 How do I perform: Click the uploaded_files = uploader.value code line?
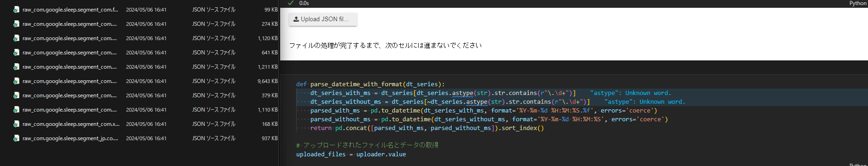click(351, 154)
